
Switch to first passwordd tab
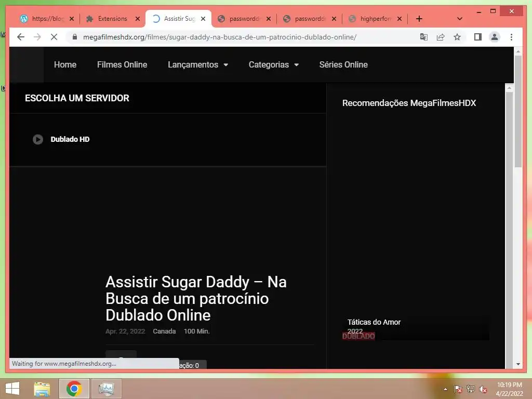(x=244, y=19)
